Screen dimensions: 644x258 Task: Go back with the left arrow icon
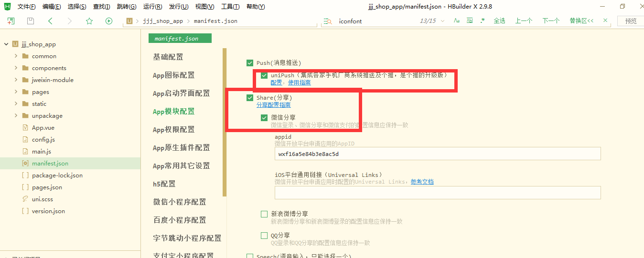coord(50,21)
